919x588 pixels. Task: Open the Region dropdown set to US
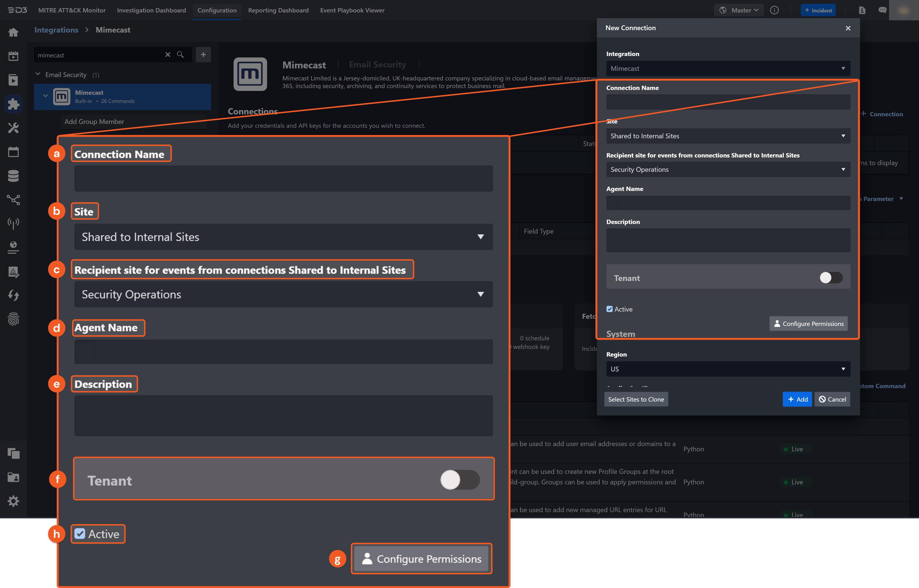click(727, 369)
